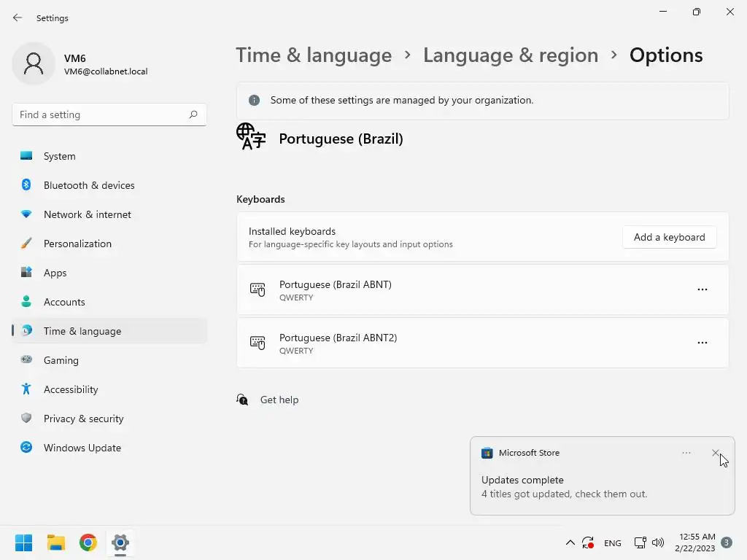Viewport: 747px width, 560px height.
Task: Open options for Portuguese (Brazil ABNT2) keyboard
Action: pos(702,343)
